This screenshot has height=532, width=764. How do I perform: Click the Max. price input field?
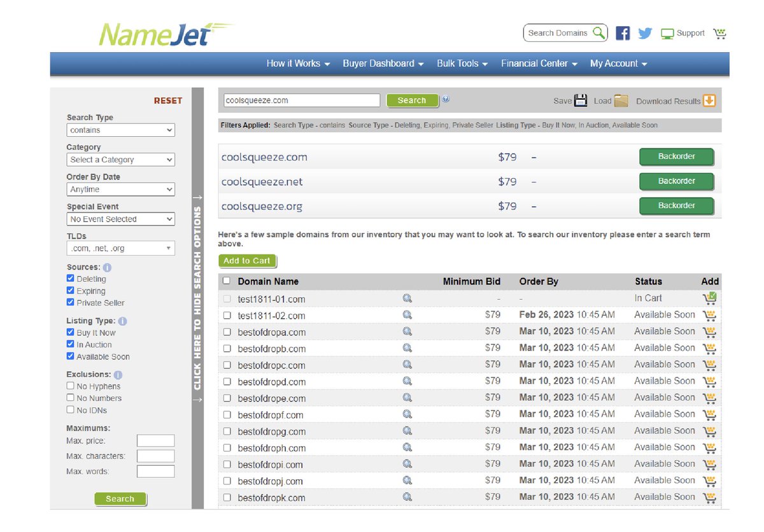[x=155, y=441]
